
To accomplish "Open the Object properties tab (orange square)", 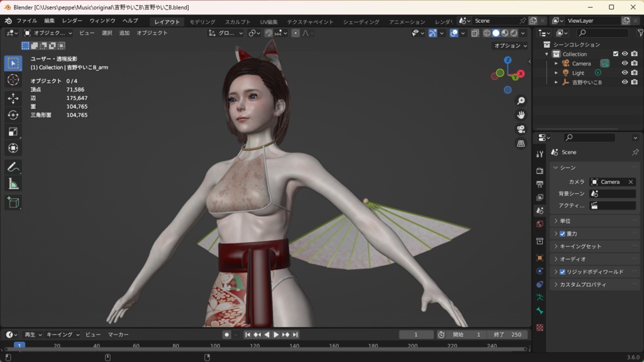I will click(x=540, y=258).
